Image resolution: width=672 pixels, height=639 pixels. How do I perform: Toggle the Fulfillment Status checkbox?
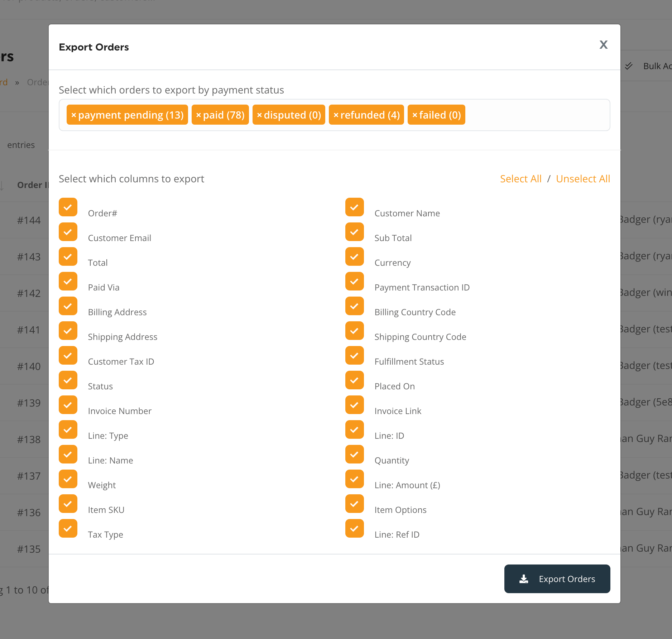tap(355, 355)
